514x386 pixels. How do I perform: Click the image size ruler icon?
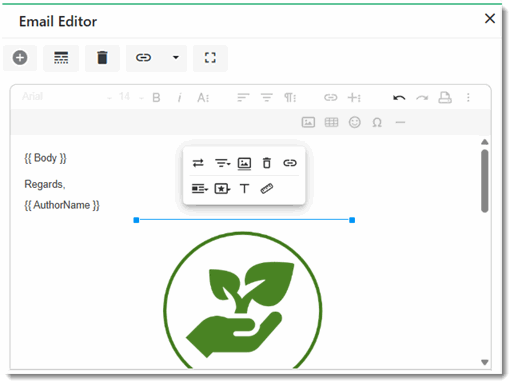point(267,189)
